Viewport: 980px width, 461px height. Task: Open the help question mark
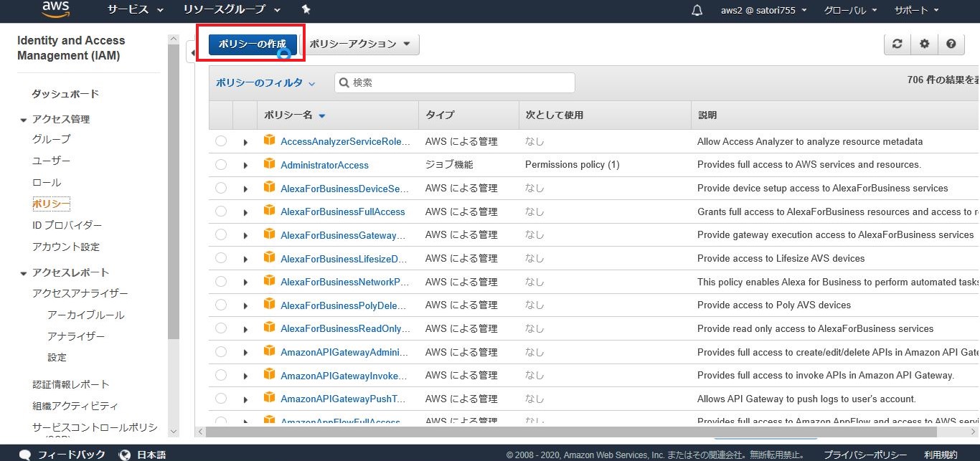click(x=951, y=44)
